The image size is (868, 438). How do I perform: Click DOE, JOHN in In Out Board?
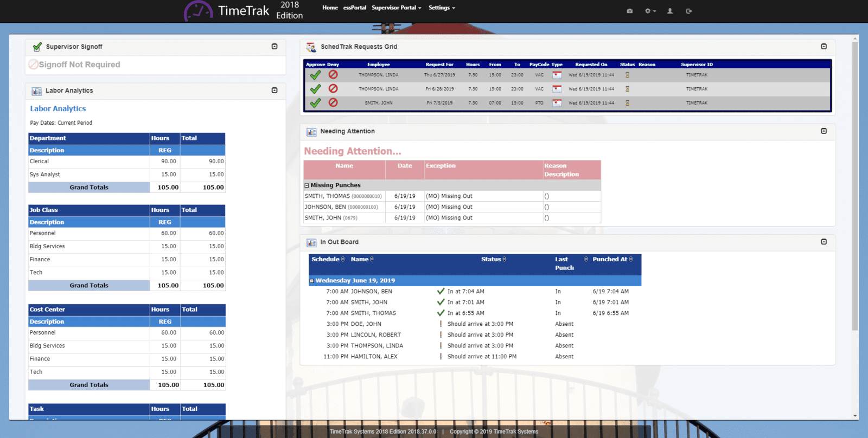pos(366,324)
